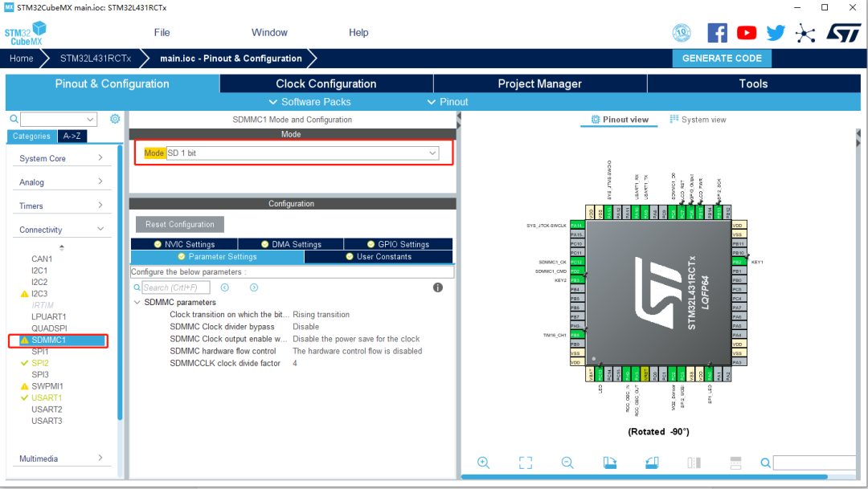
Task: Switch to Clock Configuration tab
Action: (x=326, y=84)
